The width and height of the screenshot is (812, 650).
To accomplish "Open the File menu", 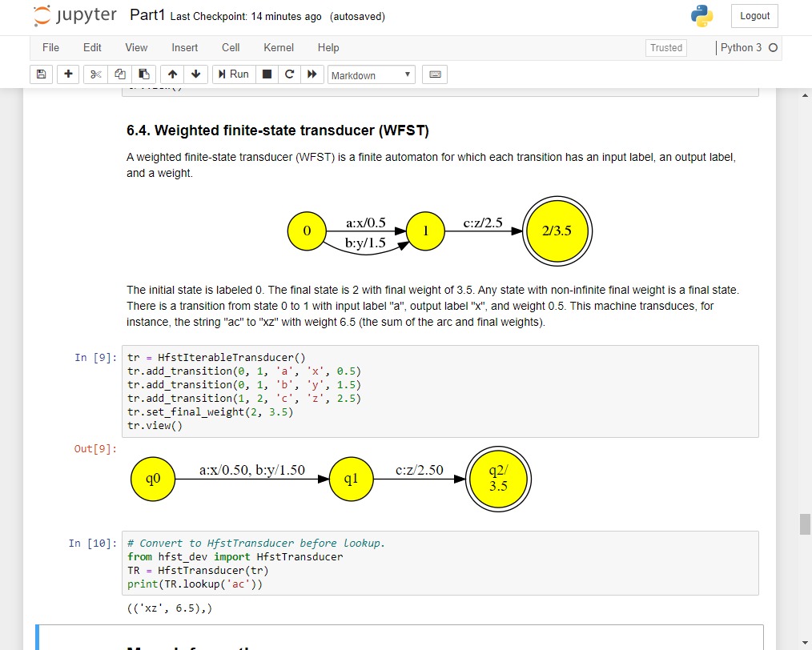I will click(x=50, y=48).
